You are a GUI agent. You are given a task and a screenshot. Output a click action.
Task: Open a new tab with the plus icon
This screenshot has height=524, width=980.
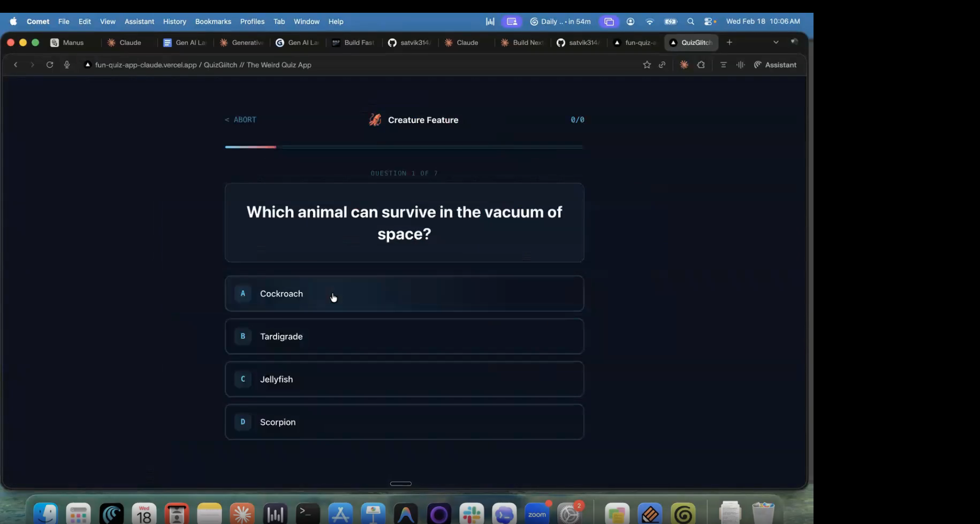click(729, 42)
